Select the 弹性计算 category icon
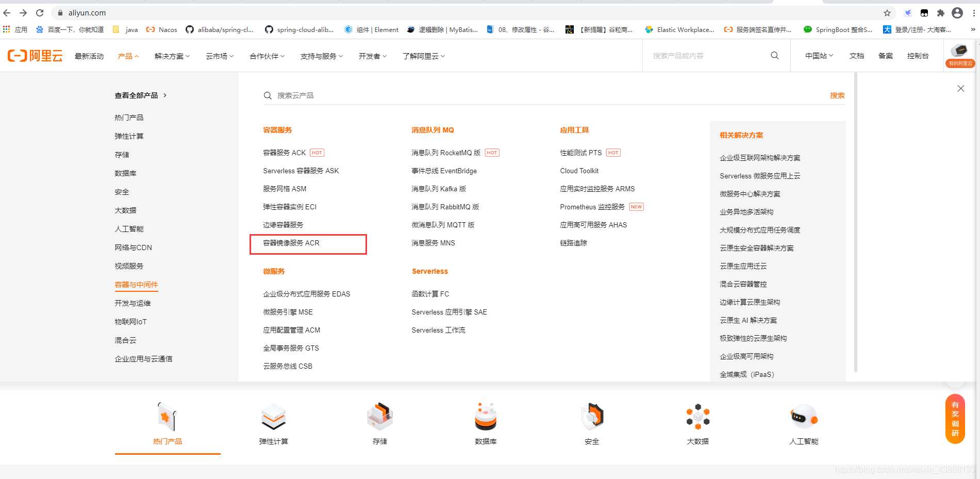Image resolution: width=980 pixels, height=479 pixels. 274,423
